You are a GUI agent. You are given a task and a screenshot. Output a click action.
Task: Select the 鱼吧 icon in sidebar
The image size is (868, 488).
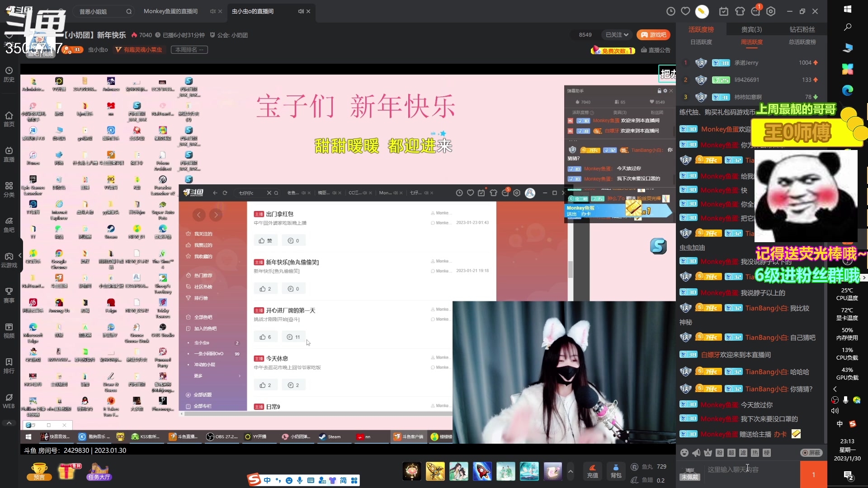point(9,225)
